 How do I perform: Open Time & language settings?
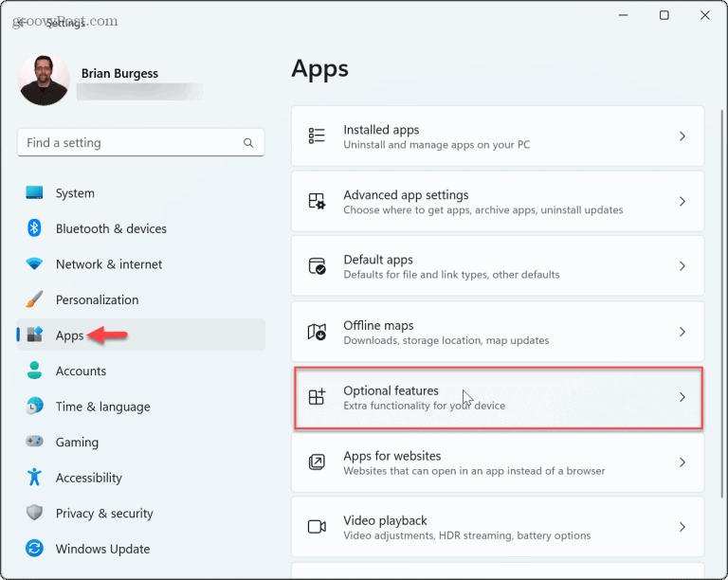click(x=140, y=407)
